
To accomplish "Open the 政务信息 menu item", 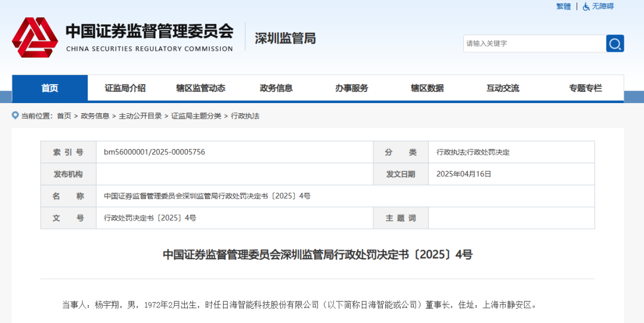I will pos(276,88).
